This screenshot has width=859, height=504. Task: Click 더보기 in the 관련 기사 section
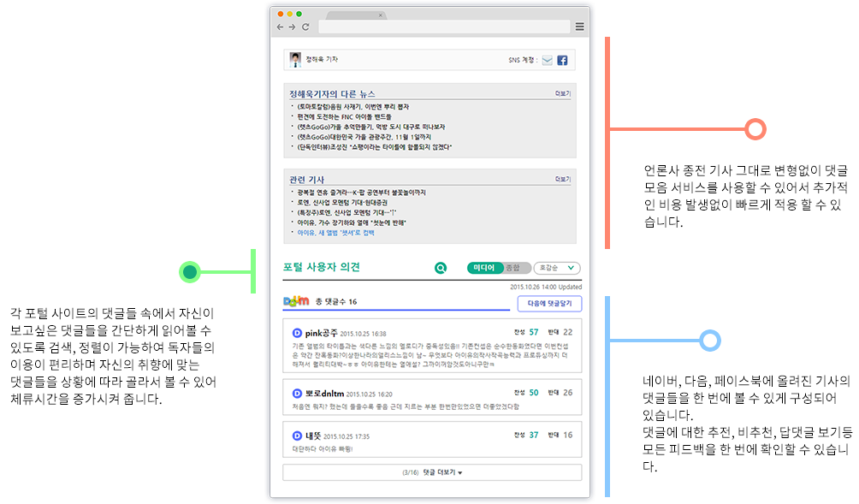pos(562,179)
